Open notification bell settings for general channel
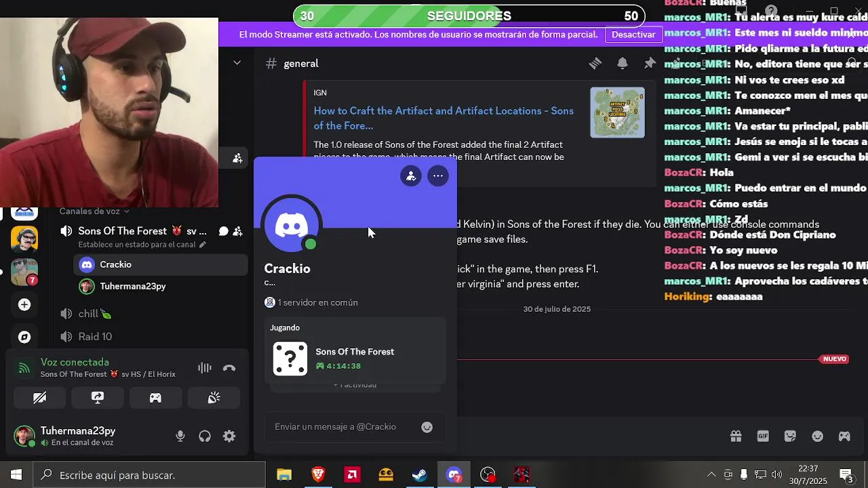The width and height of the screenshot is (868, 488). click(623, 63)
